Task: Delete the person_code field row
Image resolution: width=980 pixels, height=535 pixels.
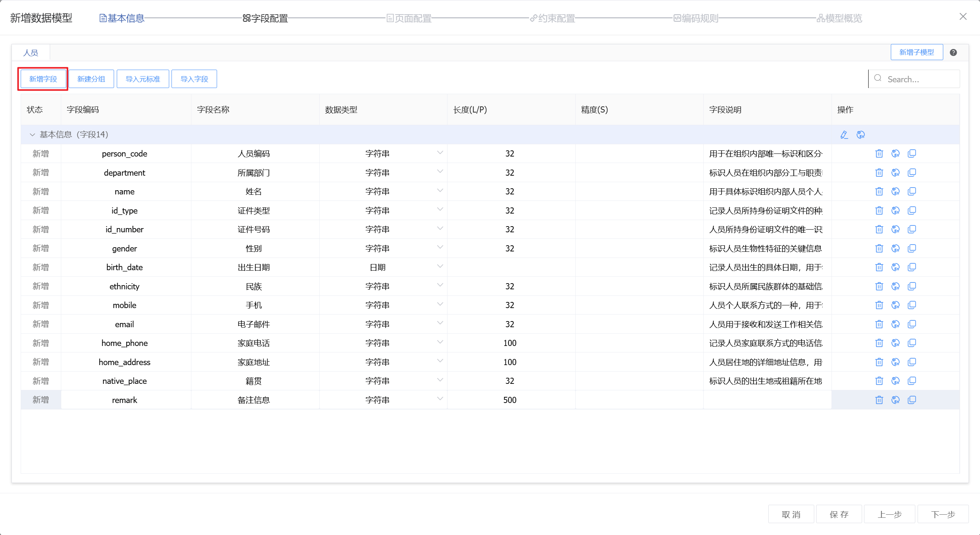Action: [879, 154]
